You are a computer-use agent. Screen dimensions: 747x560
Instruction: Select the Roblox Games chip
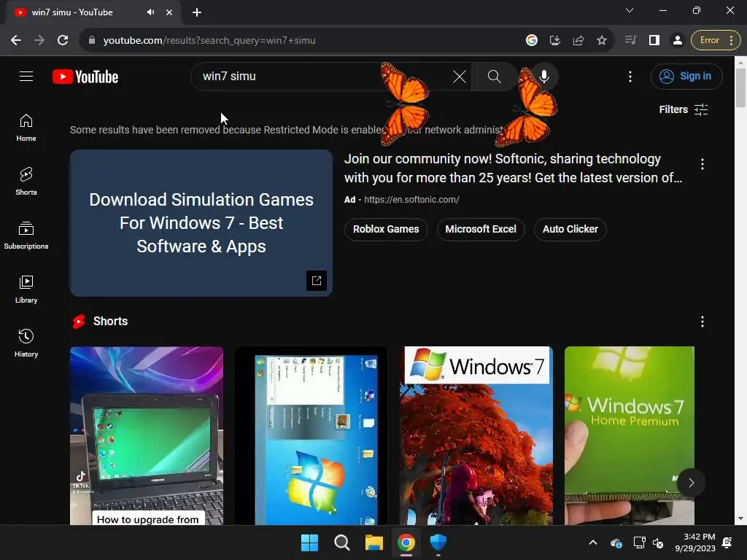click(x=386, y=229)
